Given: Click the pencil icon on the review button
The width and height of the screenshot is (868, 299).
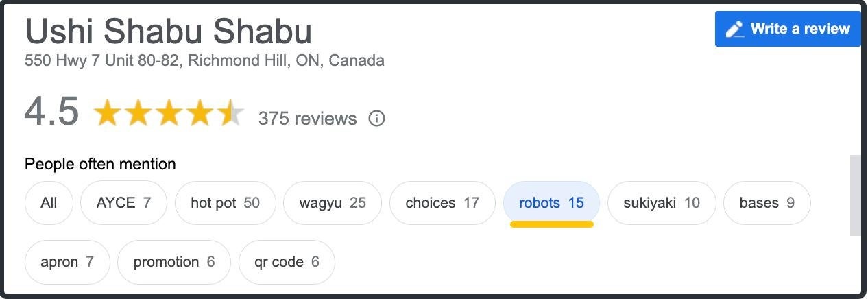Looking at the screenshot, I should tap(735, 29).
